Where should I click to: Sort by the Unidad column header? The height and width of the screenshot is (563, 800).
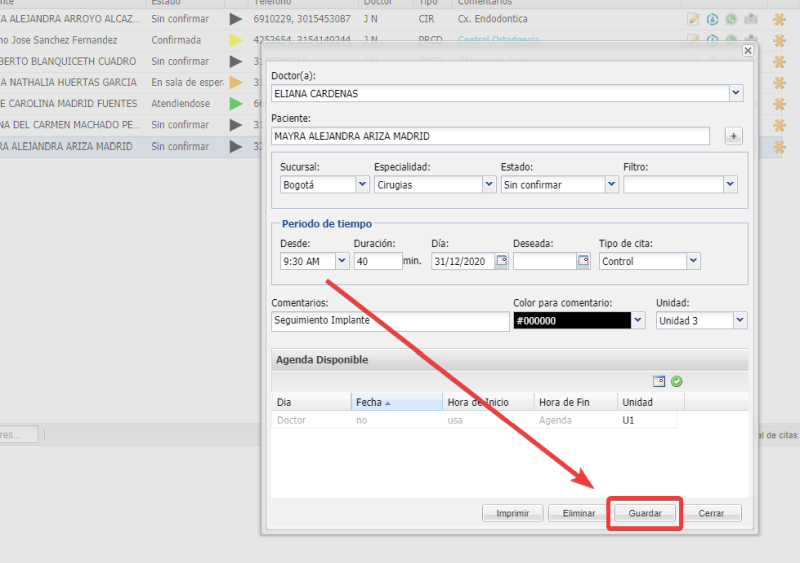point(651,402)
